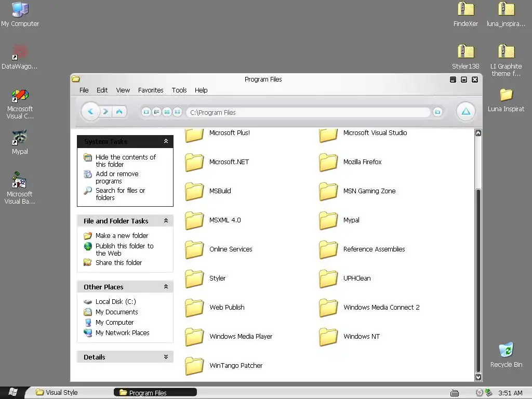Open the File menu

[84, 90]
